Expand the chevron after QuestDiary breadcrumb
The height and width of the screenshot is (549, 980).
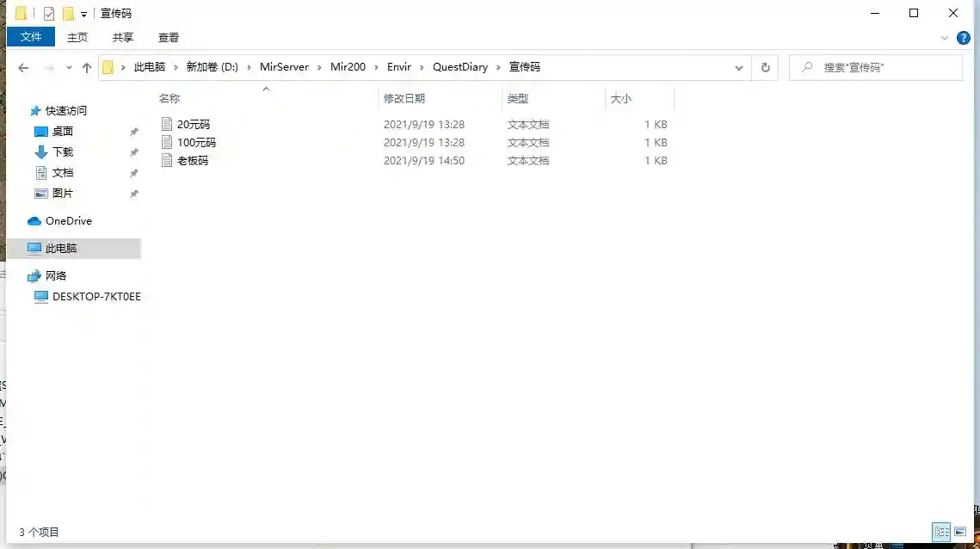point(498,67)
